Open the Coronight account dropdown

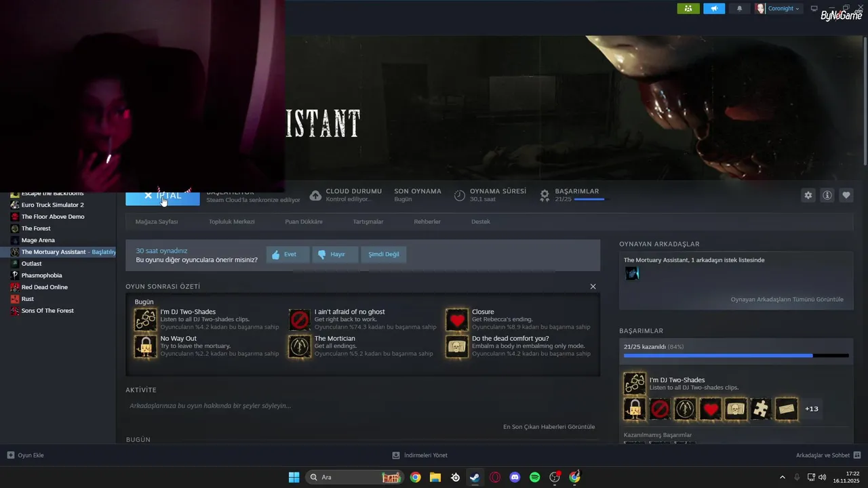[x=778, y=9]
